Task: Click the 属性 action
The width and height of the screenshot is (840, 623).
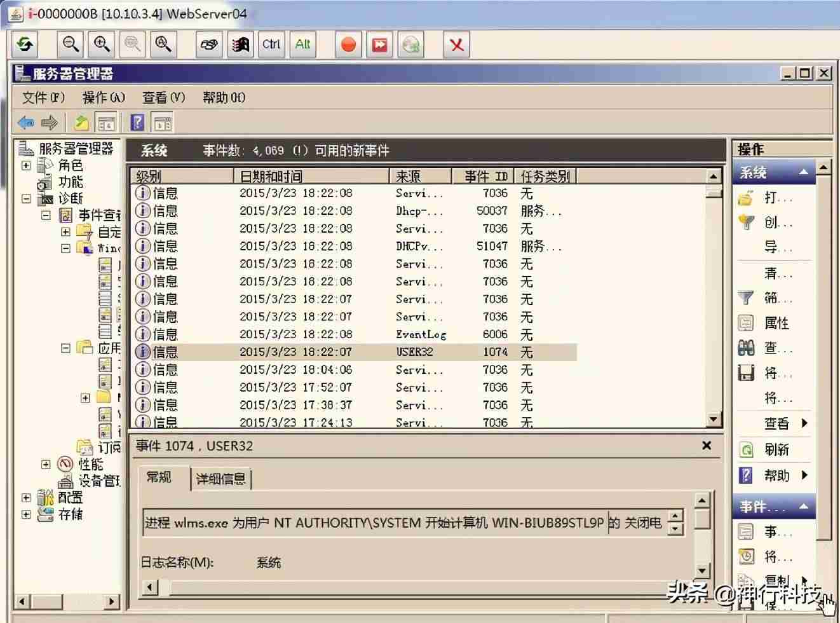Action: click(776, 323)
